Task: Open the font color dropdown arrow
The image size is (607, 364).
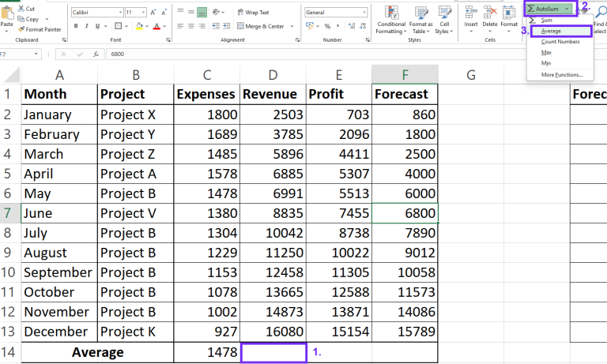Action: [165, 26]
